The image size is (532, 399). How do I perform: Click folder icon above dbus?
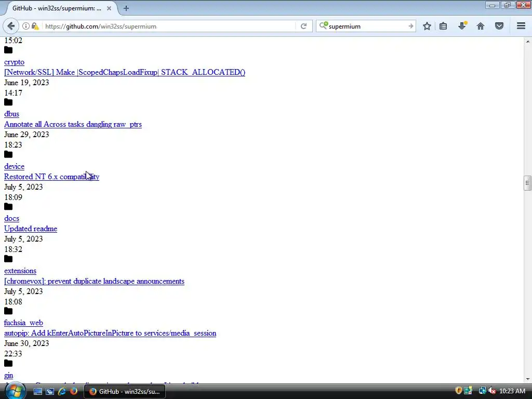tap(8, 102)
